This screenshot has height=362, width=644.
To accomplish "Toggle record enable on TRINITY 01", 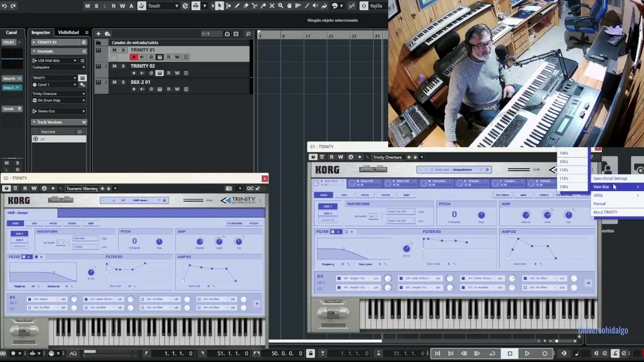I will [x=134, y=57].
